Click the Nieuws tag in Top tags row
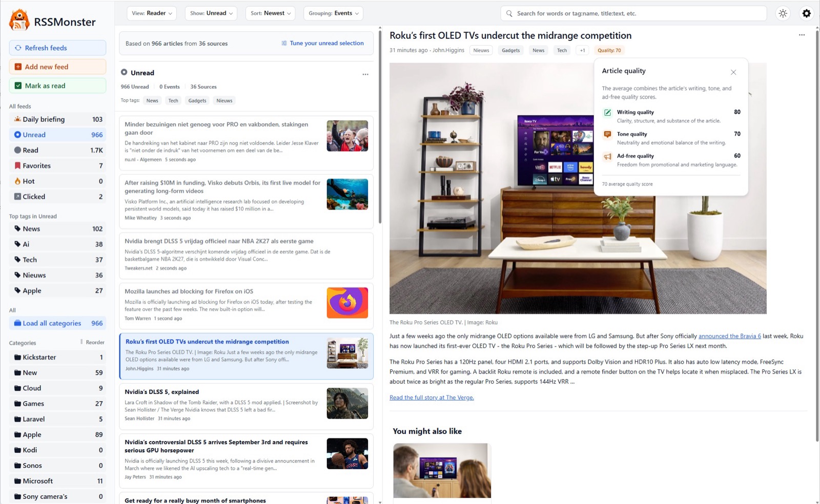 (x=224, y=100)
